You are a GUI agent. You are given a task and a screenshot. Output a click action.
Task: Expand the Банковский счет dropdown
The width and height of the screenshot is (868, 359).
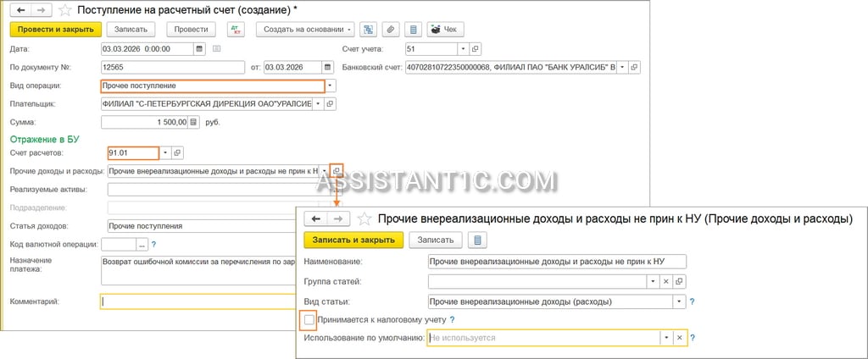click(x=622, y=67)
